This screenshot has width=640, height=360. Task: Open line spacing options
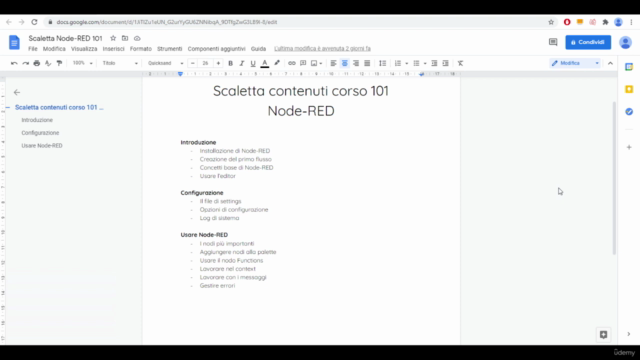pyautogui.click(x=382, y=63)
